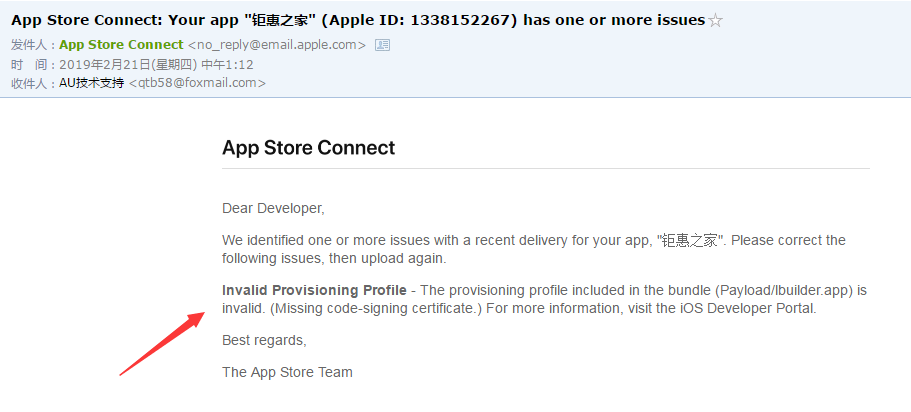Click the App Store Connect body heading
911x412 pixels.
pyautogui.click(x=308, y=148)
